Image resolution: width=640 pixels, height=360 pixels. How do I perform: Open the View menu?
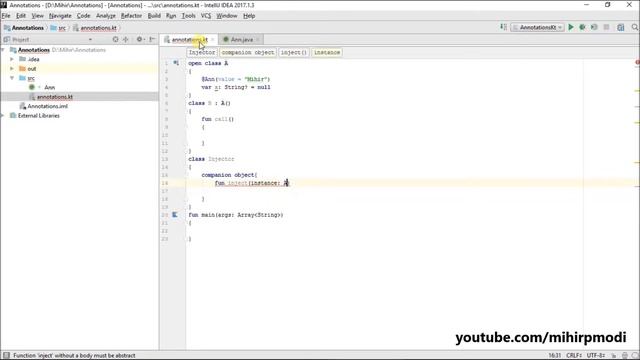(38, 16)
